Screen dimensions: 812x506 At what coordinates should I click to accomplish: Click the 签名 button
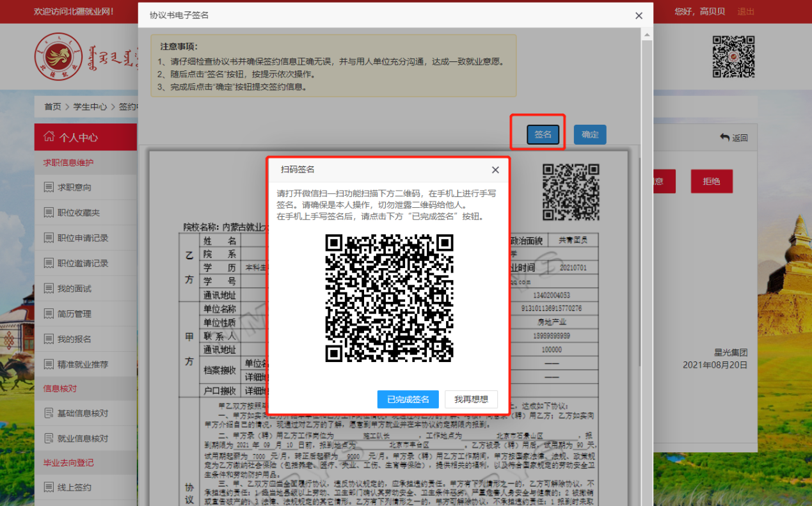coord(543,135)
